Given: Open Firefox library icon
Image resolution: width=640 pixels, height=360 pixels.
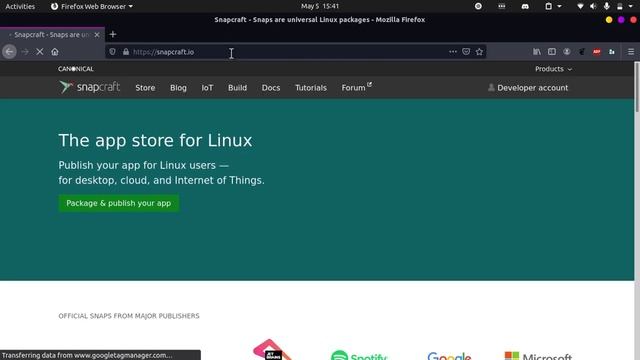Looking at the screenshot, I should coord(537,51).
